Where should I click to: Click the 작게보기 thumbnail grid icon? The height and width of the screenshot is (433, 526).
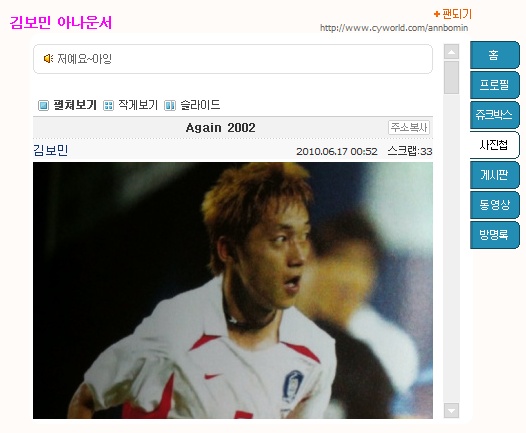pos(108,105)
